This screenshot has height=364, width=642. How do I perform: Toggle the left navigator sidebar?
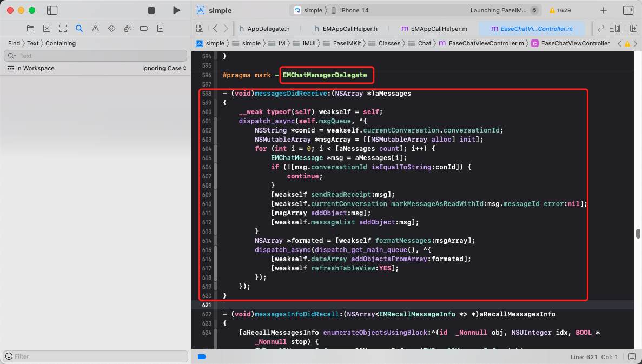(x=52, y=10)
